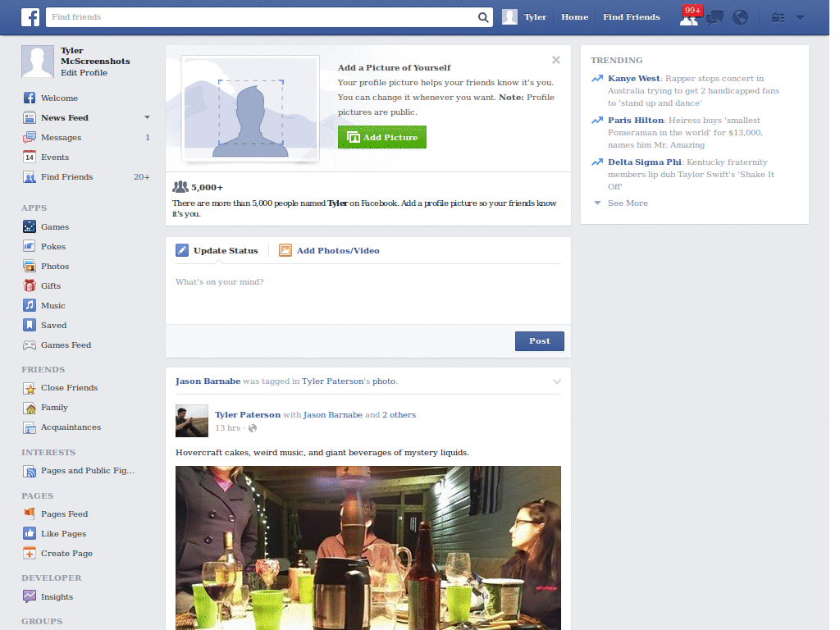Viewport: 840px width, 630px height.
Task: Click Tyler Paterson's post avatar thumbnail
Action: click(192, 421)
